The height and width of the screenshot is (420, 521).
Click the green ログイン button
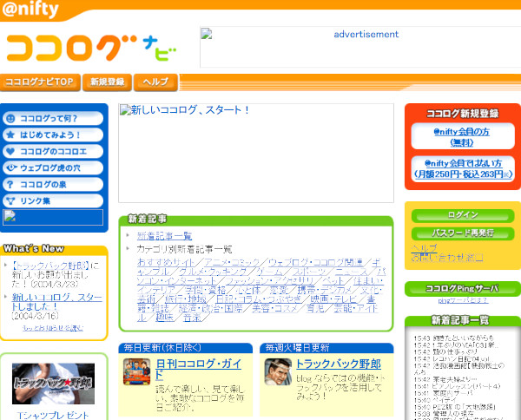coord(463,215)
